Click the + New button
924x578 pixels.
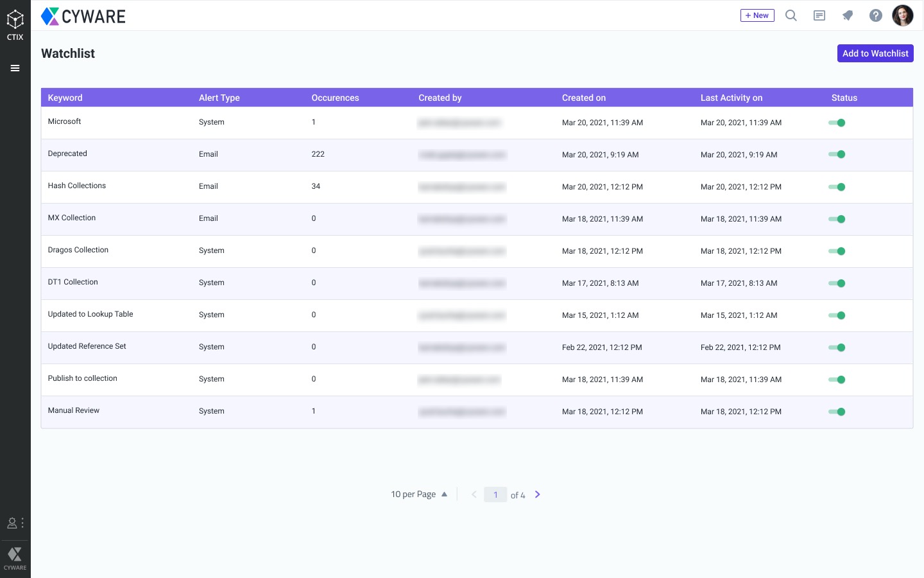757,15
